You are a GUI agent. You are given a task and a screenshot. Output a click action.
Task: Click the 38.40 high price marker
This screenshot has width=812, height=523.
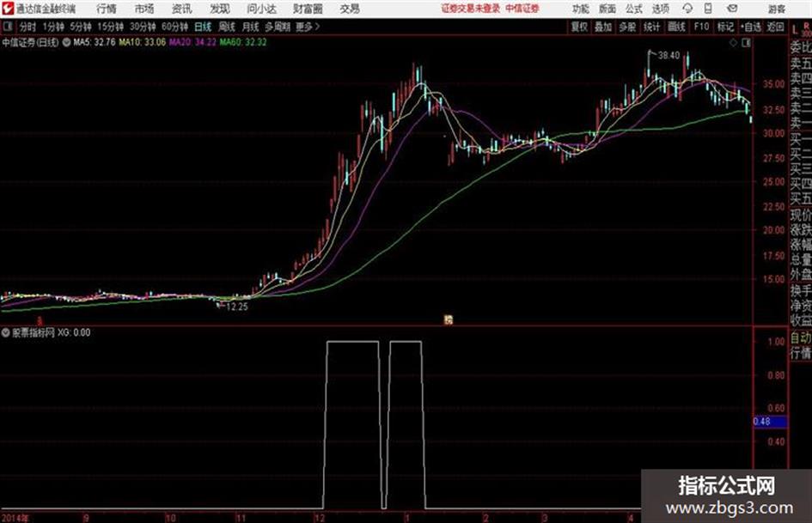669,56
